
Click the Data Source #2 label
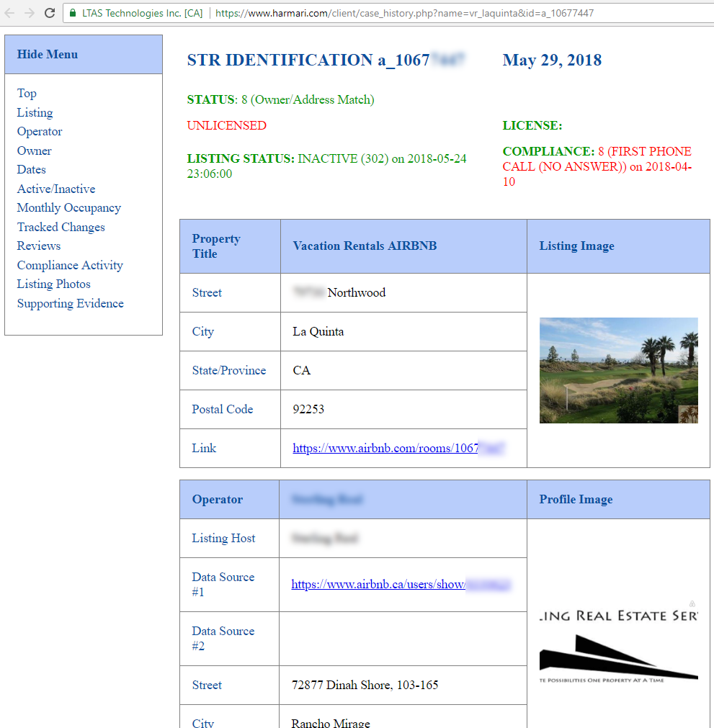223,639
